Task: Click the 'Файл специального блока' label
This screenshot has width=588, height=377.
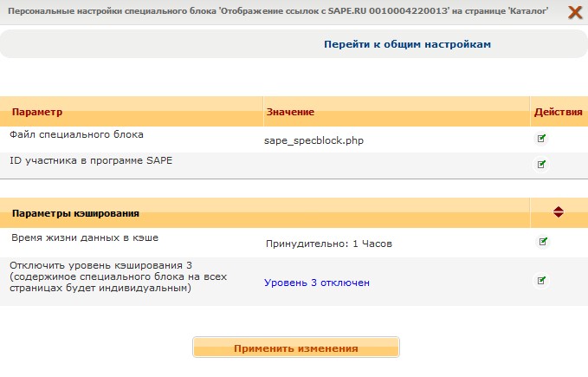Action: coord(76,135)
